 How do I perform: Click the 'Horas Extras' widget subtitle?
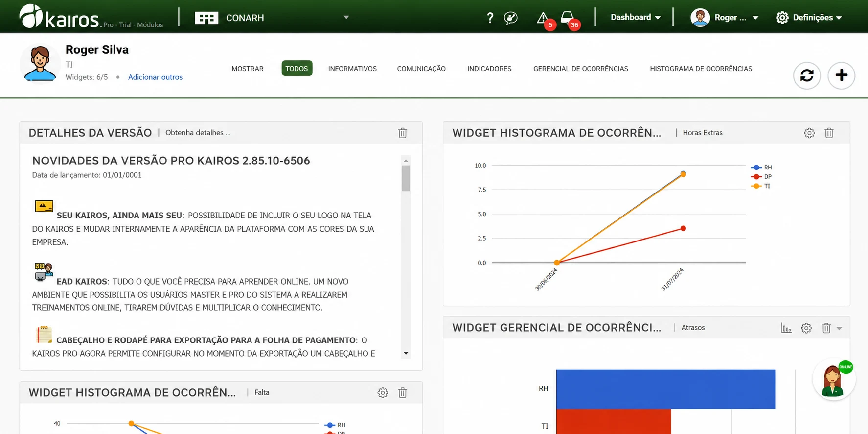(703, 133)
